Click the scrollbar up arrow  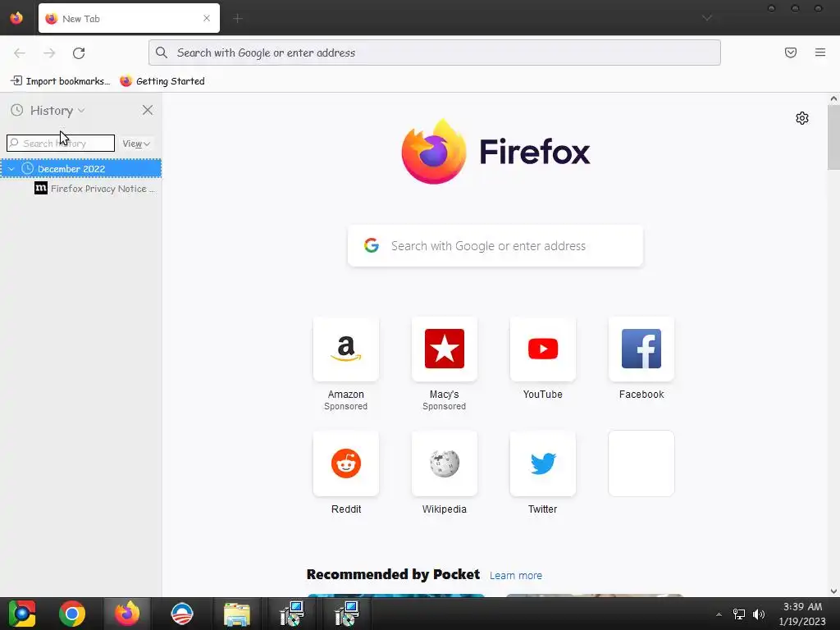(x=833, y=98)
